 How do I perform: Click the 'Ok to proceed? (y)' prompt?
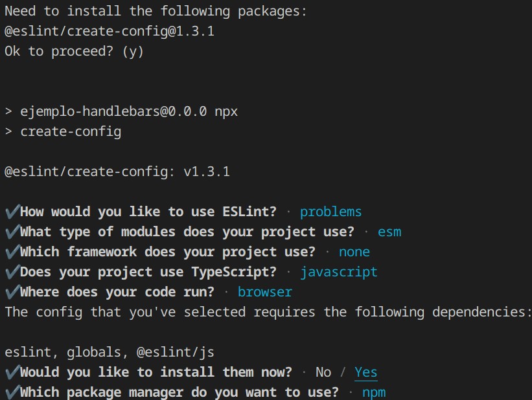(74, 51)
